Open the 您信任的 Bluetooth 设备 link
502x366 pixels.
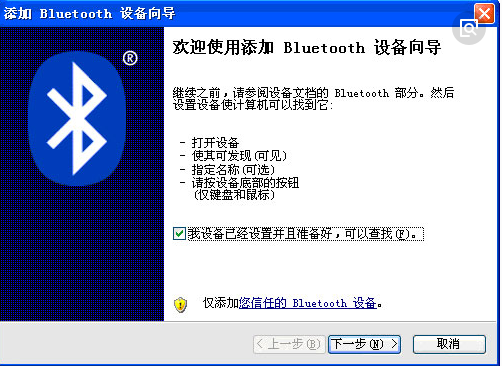pyautogui.click(x=308, y=303)
